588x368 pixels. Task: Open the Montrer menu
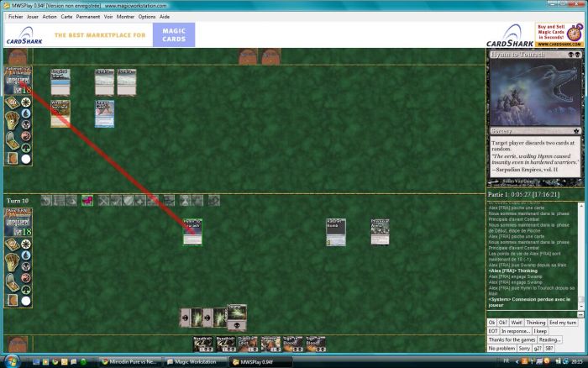click(126, 17)
